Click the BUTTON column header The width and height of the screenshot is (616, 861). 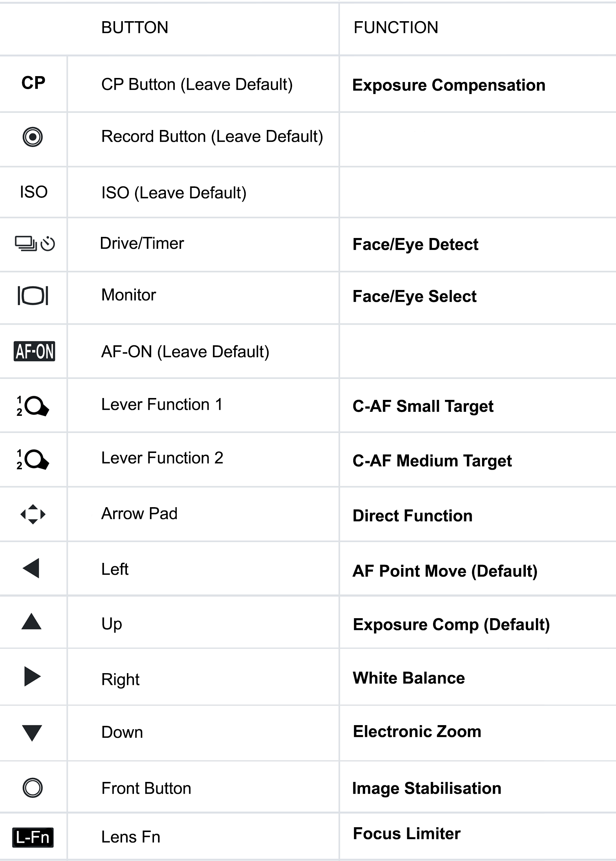(135, 28)
